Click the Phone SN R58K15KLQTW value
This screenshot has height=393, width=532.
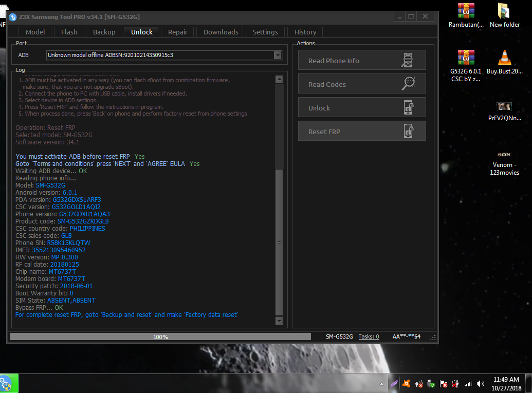69,243
